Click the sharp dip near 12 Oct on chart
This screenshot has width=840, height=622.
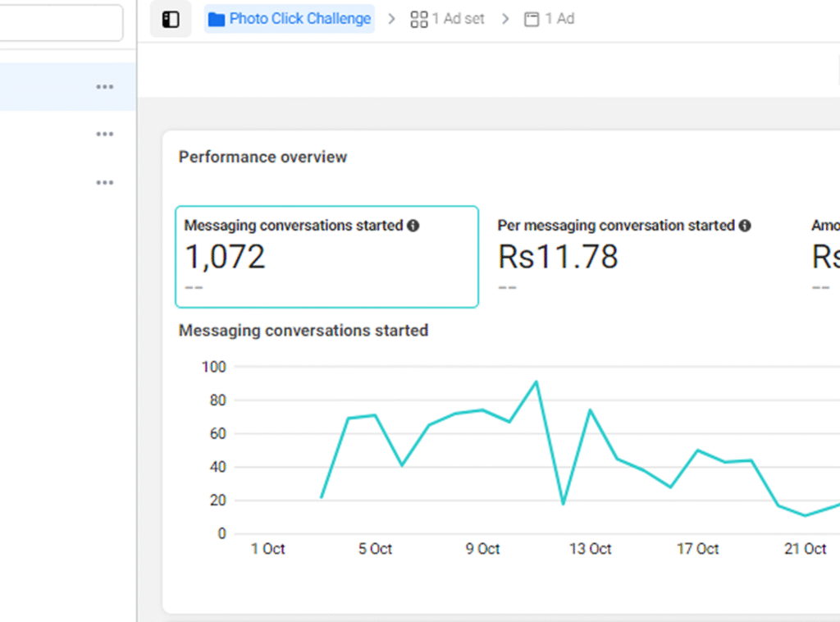(x=563, y=503)
